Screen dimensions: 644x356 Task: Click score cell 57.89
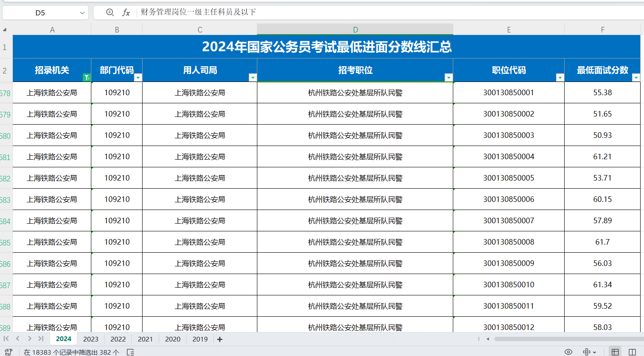(x=602, y=221)
